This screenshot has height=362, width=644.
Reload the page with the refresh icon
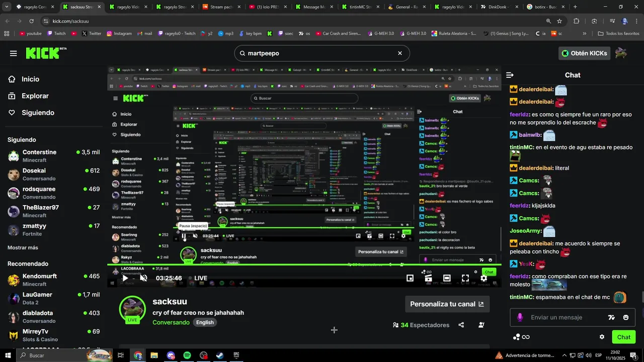31,21
